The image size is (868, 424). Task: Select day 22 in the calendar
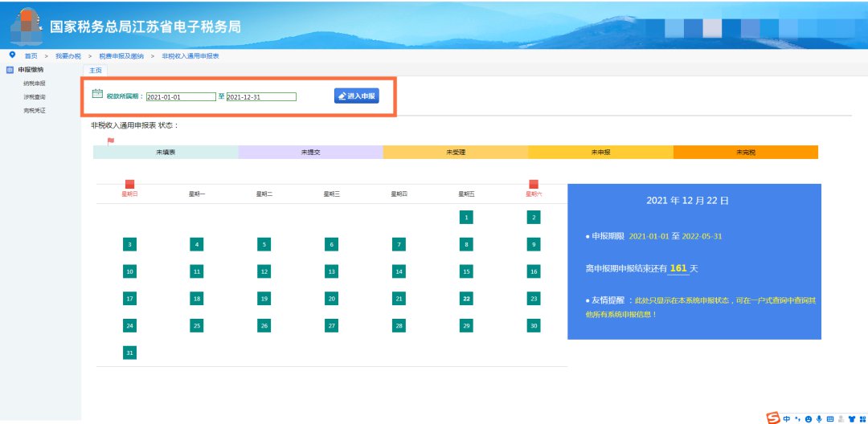click(466, 299)
